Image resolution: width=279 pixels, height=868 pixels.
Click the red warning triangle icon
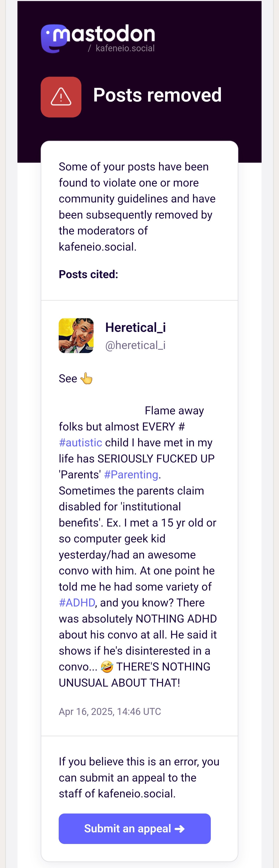pyautogui.click(x=61, y=97)
